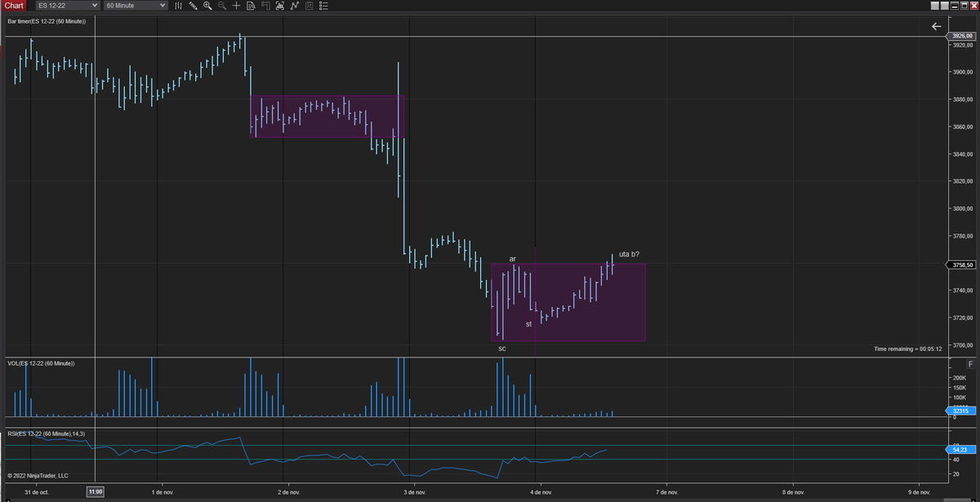Viewport: 980px width, 502px height.
Task: Open the Chart Trader icon
Action: 265,6
